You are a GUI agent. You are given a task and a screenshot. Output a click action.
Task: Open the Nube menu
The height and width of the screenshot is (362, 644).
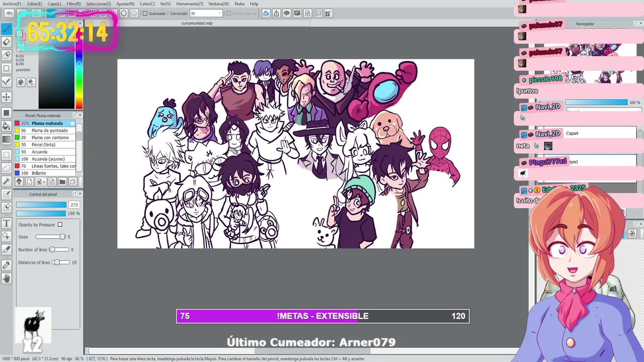point(239,4)
